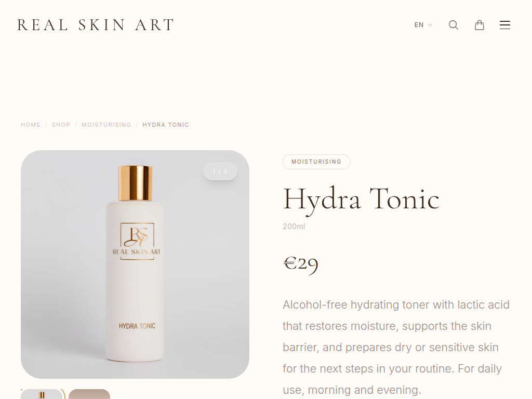This screenshot has height=399, width=532.
Task: Open the hamburger menu icon
Action: coord(505,25)
